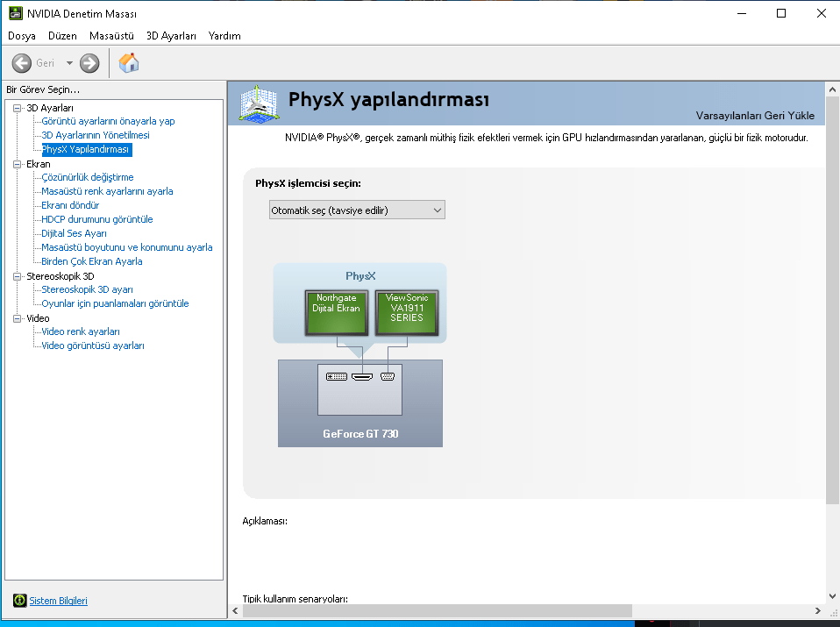This screenshot has width=840, height=627.
Task: Click the VGA connector icon on GPU
Action: (388, 377)
